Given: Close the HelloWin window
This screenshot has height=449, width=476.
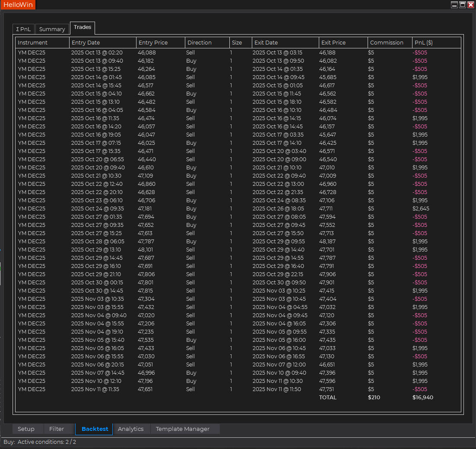Looking at the screenshot, I should (470, 5).
